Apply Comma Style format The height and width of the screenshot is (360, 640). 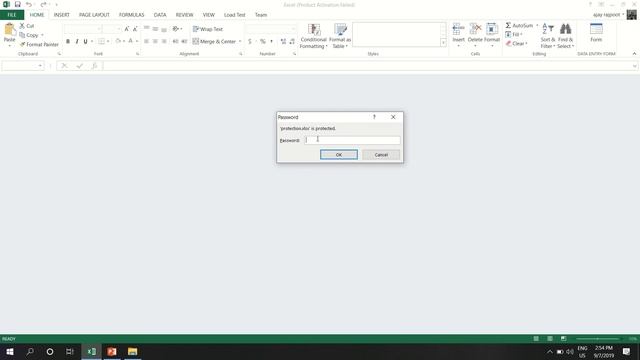coord(271,41)
